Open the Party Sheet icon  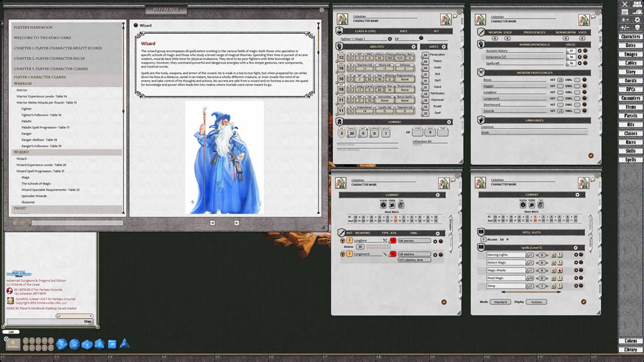click(637, 4)
